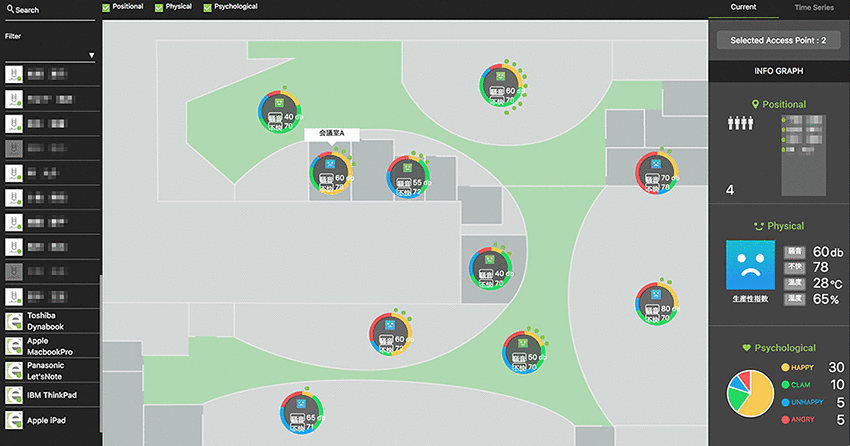Toggle the Physical checkbox
Image resolution: width=850 pixels, height=446 pixels.
[157, 7]
